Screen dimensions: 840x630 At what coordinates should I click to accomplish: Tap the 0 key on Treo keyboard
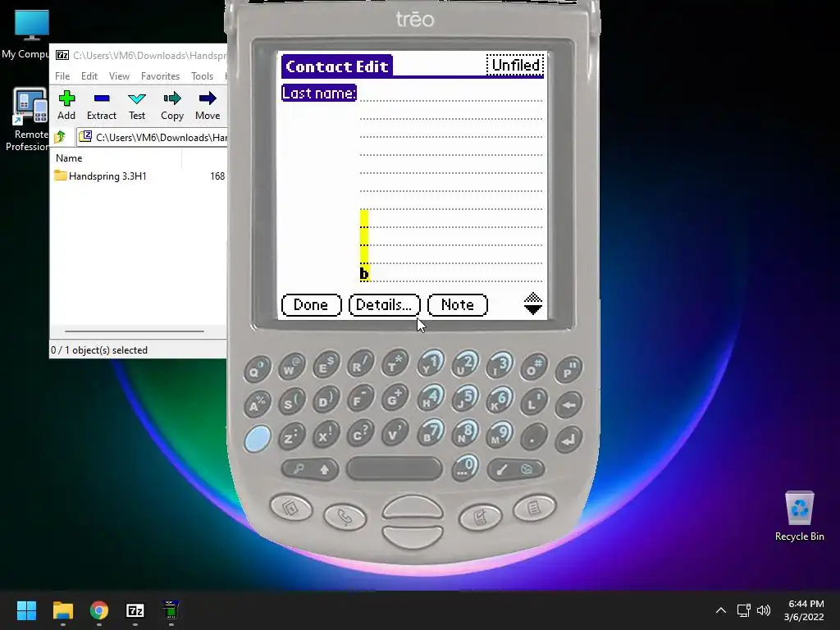tap(464, 467)
